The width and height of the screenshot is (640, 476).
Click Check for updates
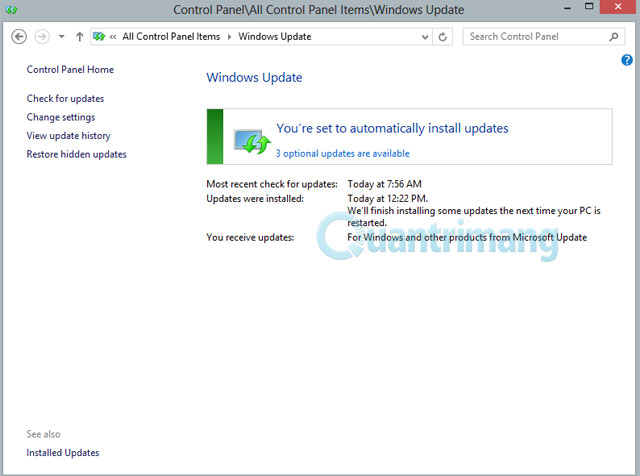[x=65, y=98]
